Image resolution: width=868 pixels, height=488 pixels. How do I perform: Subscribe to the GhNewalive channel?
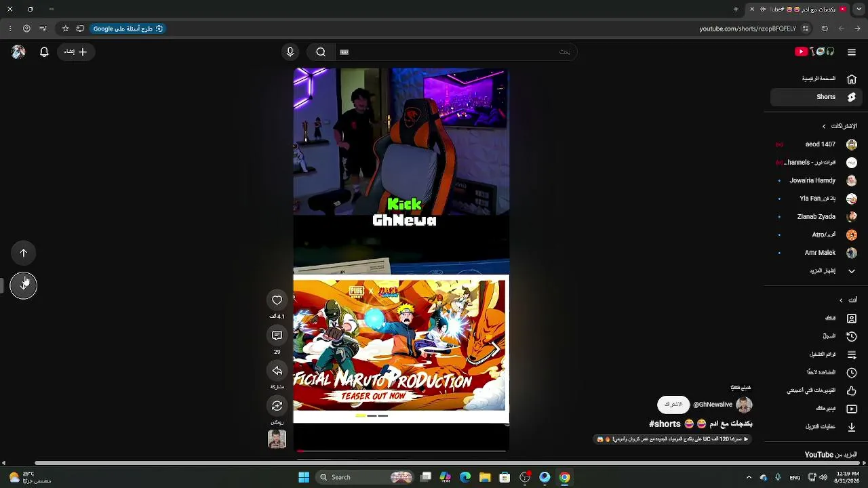coord(673,405)
